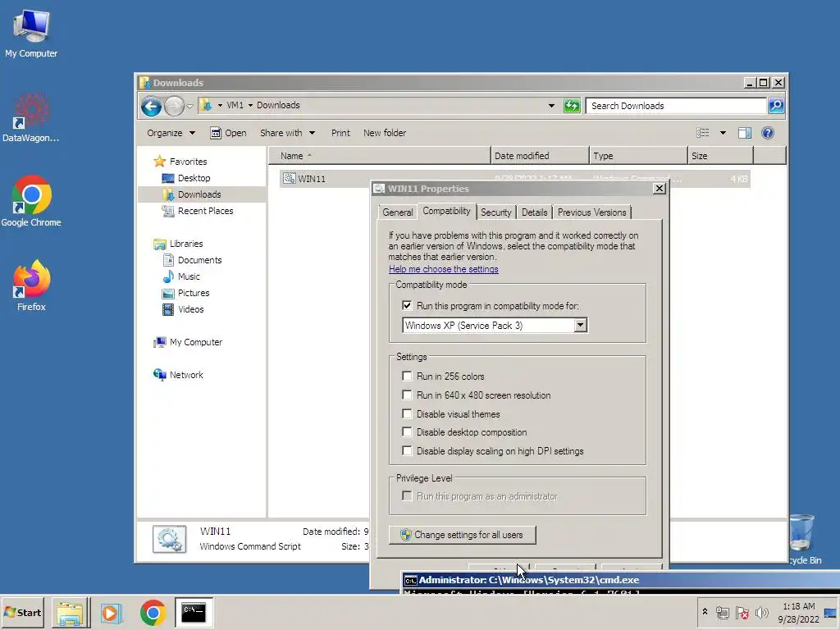
Task: Open the Share with dropdown
Action: pos(288,133)
